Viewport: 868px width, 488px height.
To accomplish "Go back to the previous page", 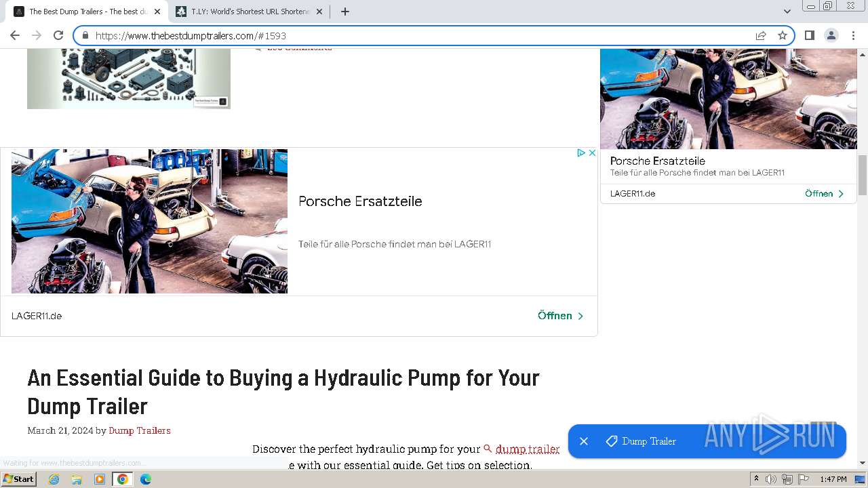I will 15,35.
